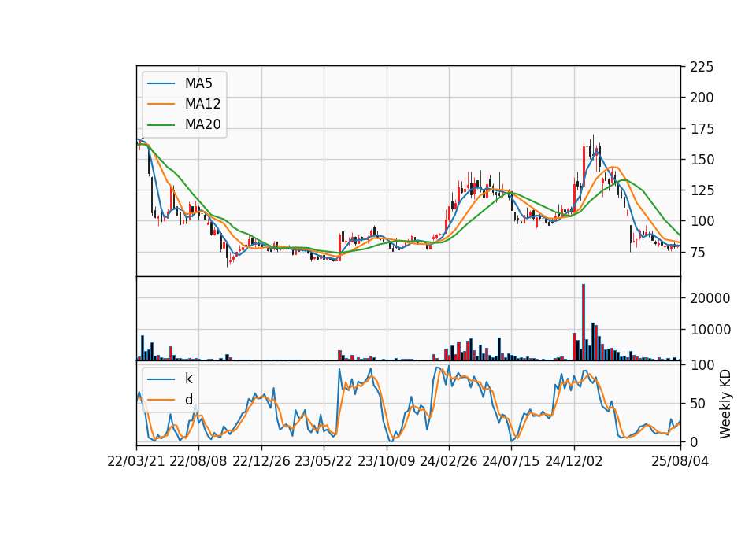Click the 10000 volume axis label
The width and height of the screenshot is (756, 543).
click(x=710, y=330)
